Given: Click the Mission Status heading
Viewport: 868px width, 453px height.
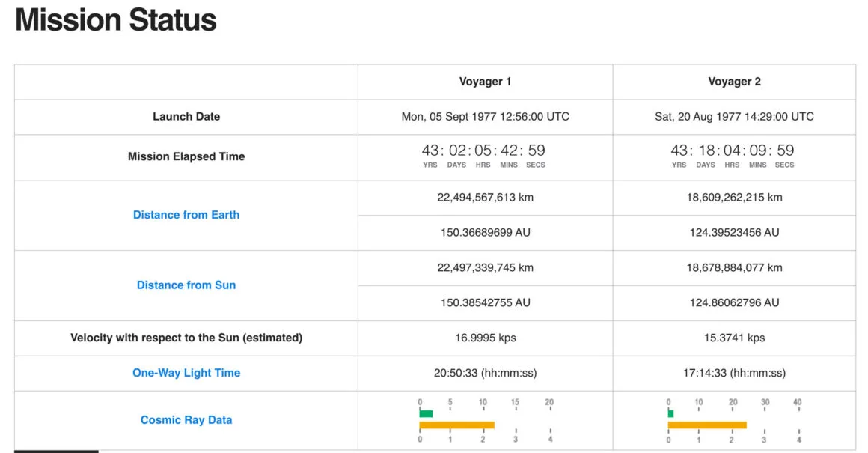Looking at the screenshot, I should (116, 20).
